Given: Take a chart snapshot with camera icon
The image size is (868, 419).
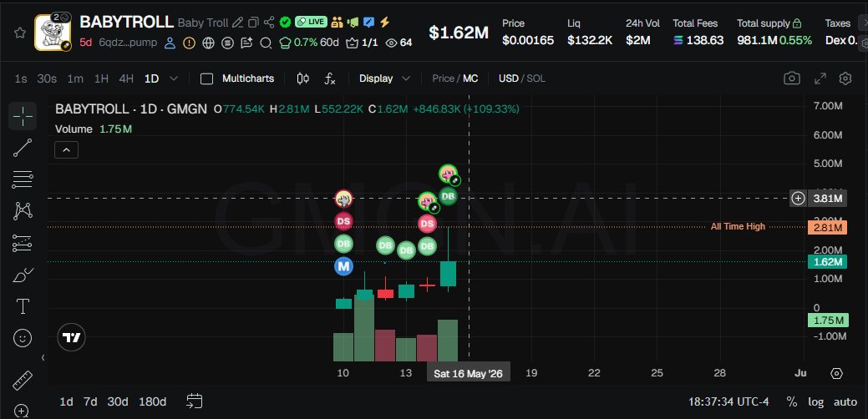Looking at the screenshot, I should click(792, 78).
